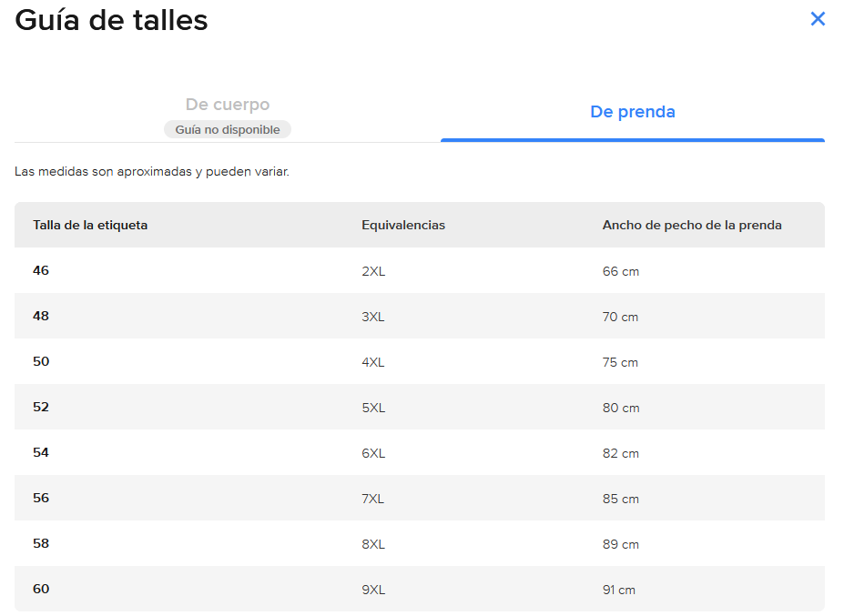Click the Equivalencias column header
This screenshot has width=844, height=616.
tap(403, 226)
